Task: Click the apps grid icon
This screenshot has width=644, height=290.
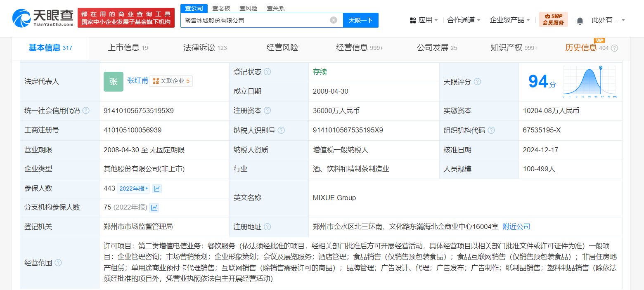Action: point(413,20)
